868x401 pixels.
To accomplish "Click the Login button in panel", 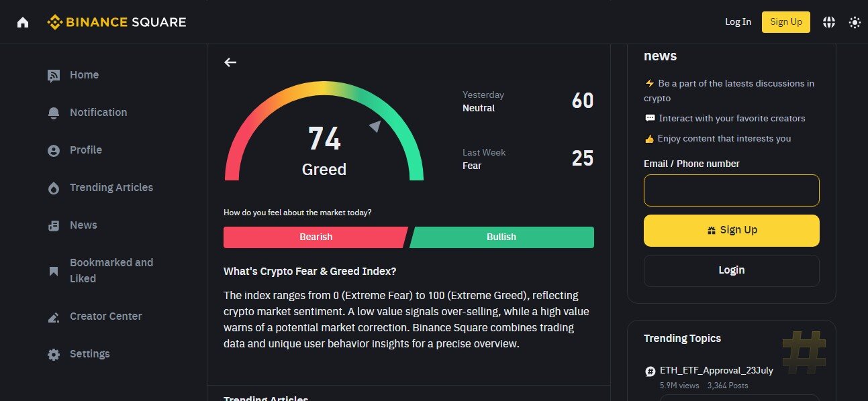I will pos(732,271).
